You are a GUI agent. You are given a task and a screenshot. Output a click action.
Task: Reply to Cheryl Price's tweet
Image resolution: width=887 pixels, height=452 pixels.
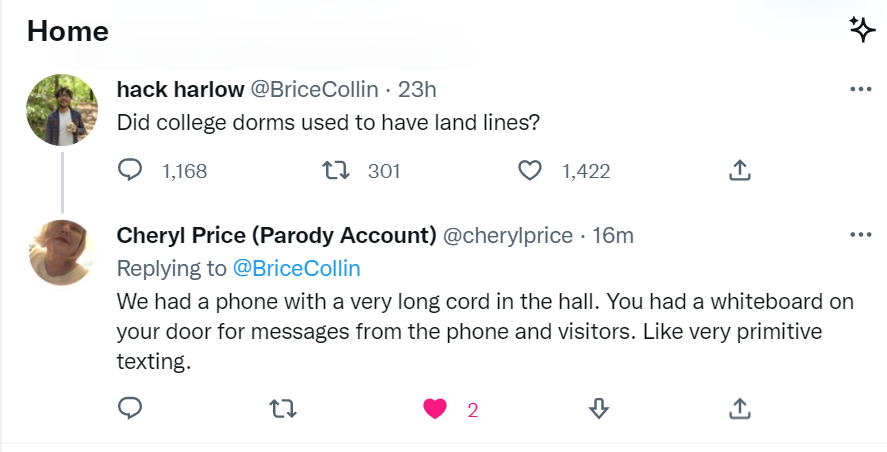coord(131,408)
